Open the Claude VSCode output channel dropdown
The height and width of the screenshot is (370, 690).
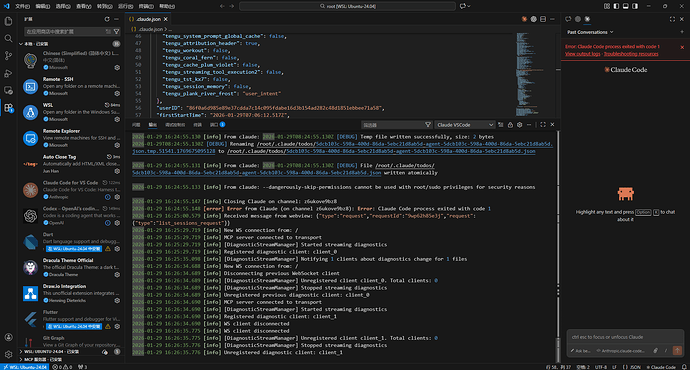pyautogui.click(x=465, y=125)
